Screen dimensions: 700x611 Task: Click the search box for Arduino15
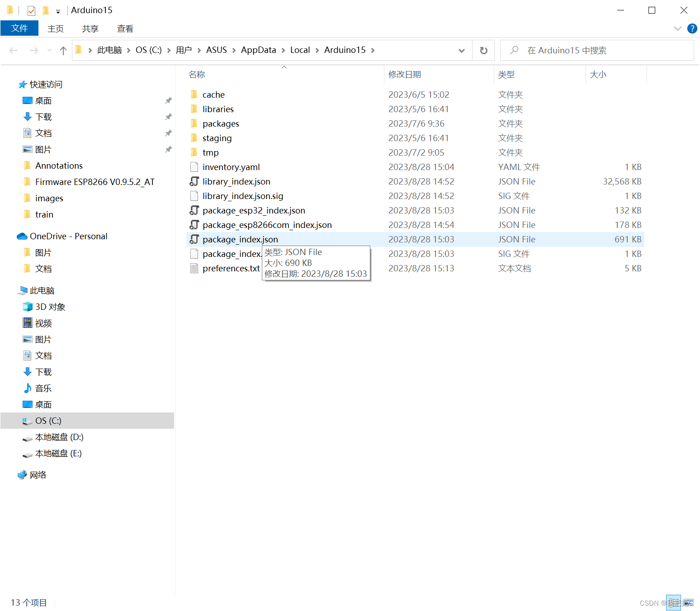[x=597, y=50]
